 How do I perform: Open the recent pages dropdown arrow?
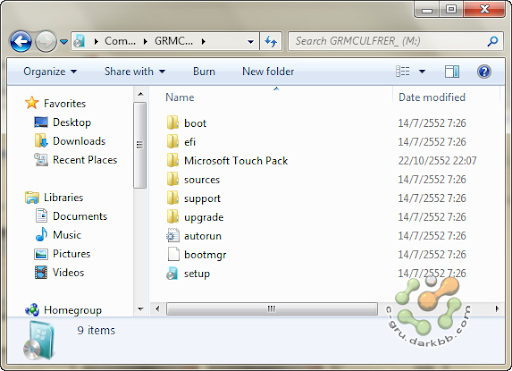pyautogui.click(x=64, y=42)
